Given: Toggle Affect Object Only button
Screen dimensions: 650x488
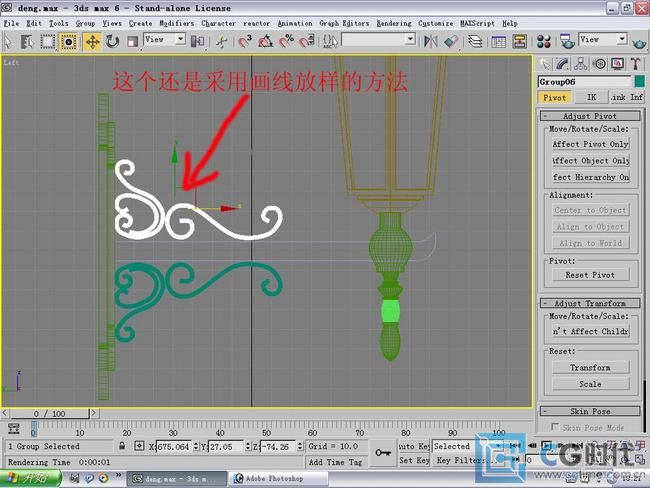Looking at the screenshot, I should pos(590,161).
